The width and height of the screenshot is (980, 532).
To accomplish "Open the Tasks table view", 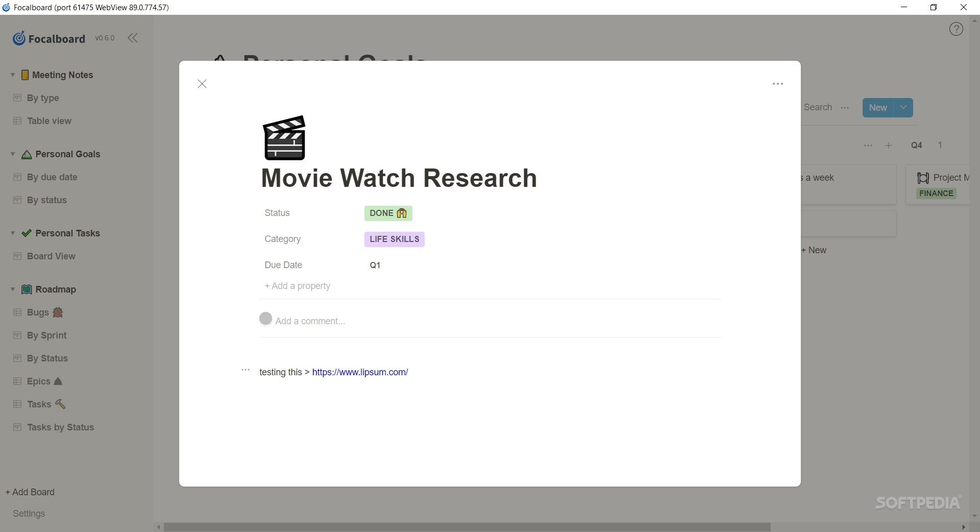I will click(39, 404).
